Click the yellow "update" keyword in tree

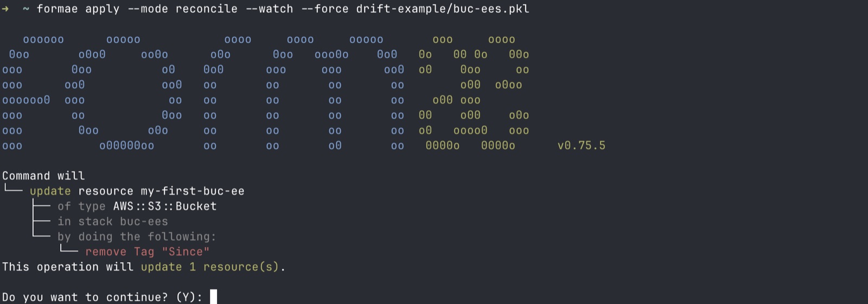pos(50,191)
